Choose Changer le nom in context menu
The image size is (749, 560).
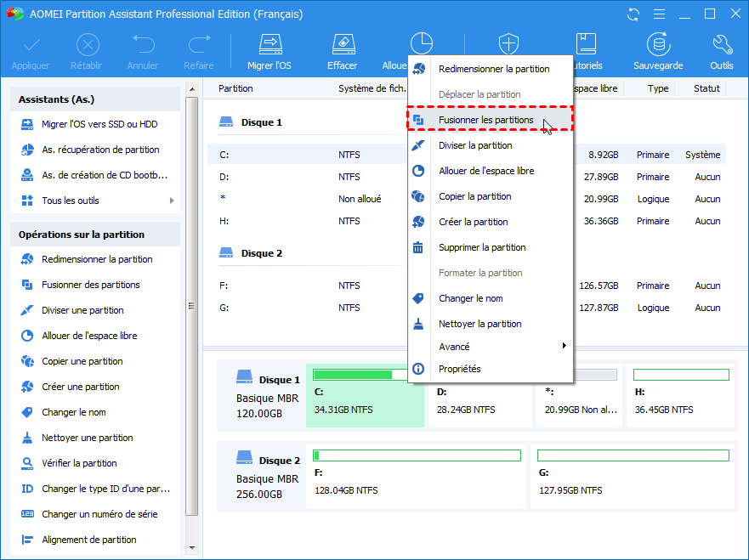point(490,298)
